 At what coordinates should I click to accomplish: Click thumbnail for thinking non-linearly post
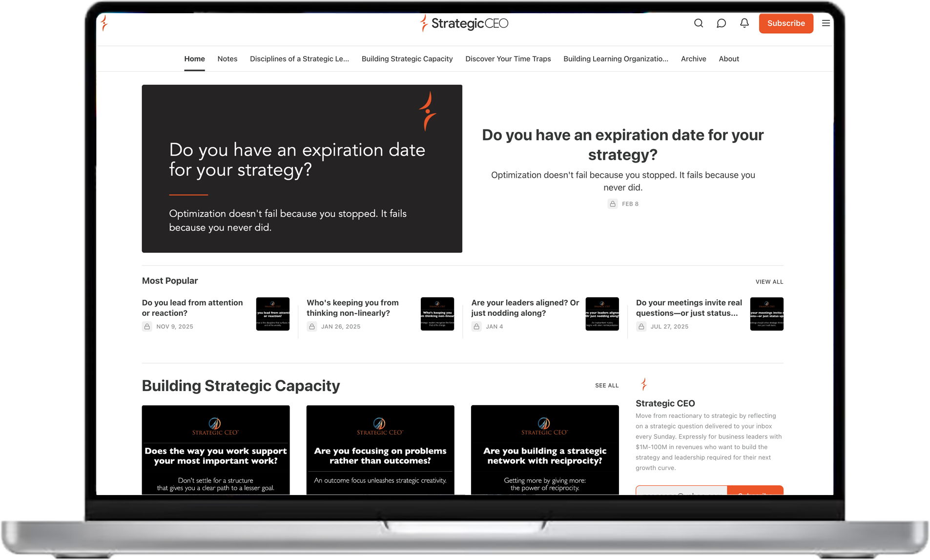(x=437, y=313)
